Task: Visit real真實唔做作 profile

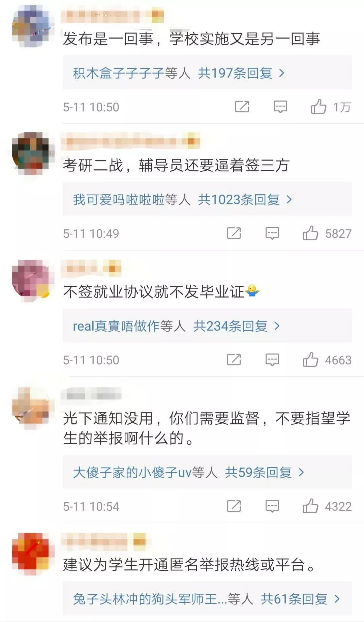Action: coord(117,326)
